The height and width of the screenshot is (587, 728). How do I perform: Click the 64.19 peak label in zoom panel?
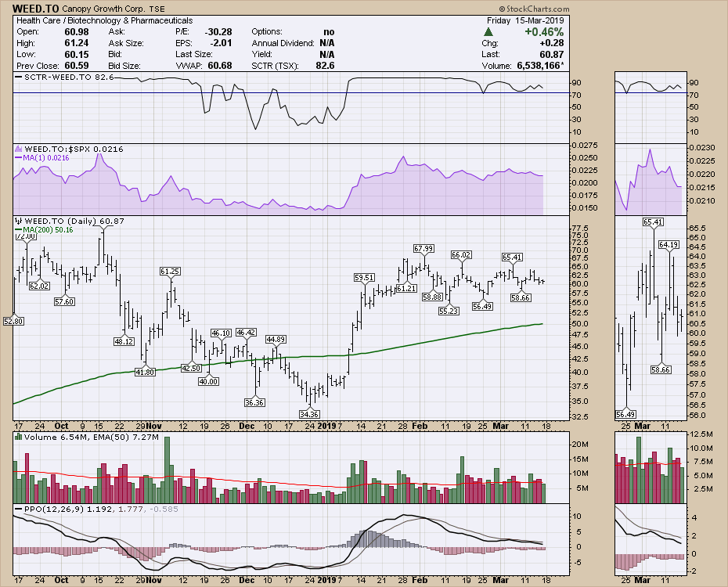coord(669,244)
